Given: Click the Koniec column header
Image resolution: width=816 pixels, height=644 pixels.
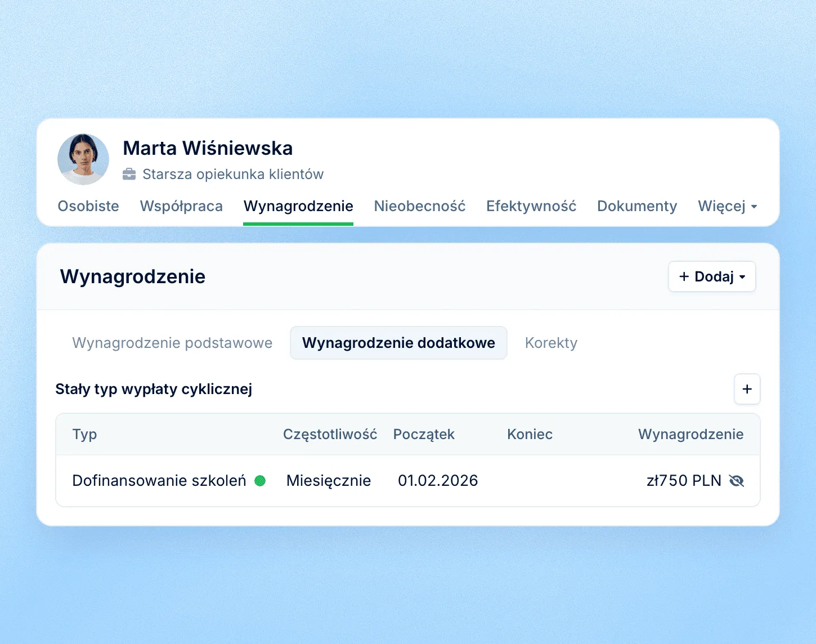Looking at the screenshot, I should pos(530,434).
